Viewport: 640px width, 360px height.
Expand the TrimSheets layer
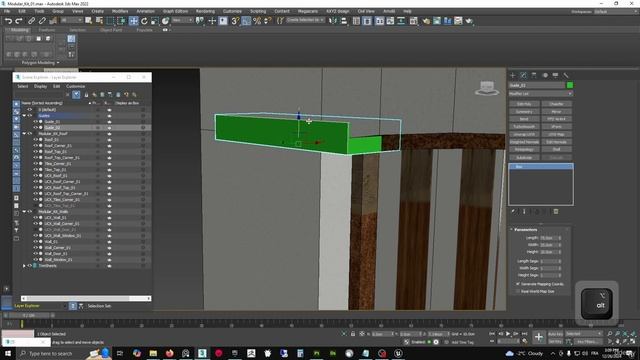[24, 266]
